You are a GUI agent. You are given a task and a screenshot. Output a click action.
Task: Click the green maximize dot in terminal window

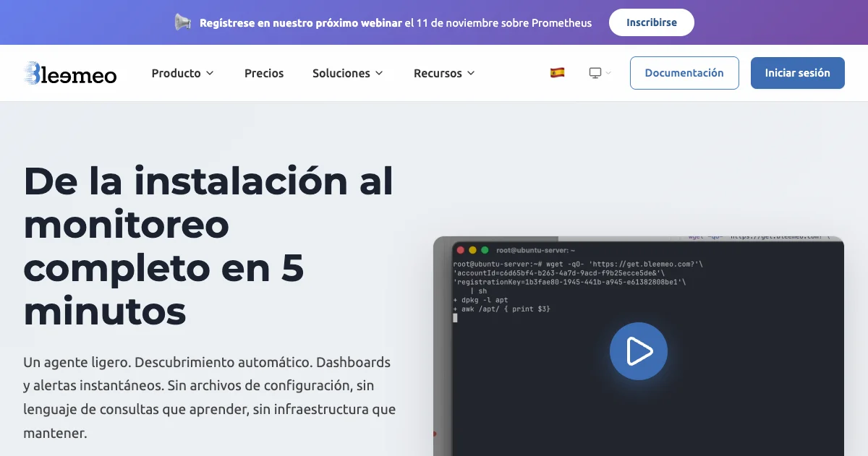483,249
